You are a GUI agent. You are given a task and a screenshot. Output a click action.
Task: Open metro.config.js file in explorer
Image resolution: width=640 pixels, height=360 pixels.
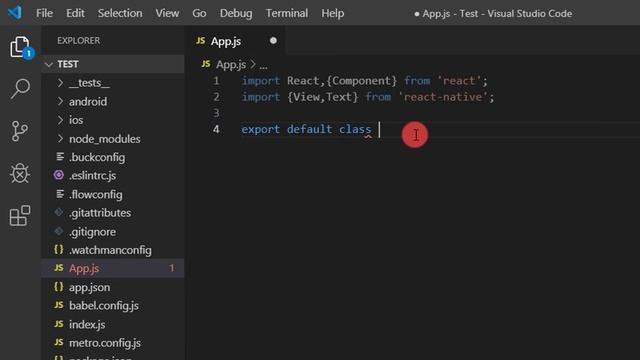[105, 343]
